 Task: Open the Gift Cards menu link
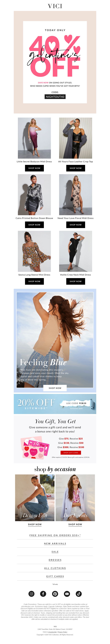tap(55, 576)
